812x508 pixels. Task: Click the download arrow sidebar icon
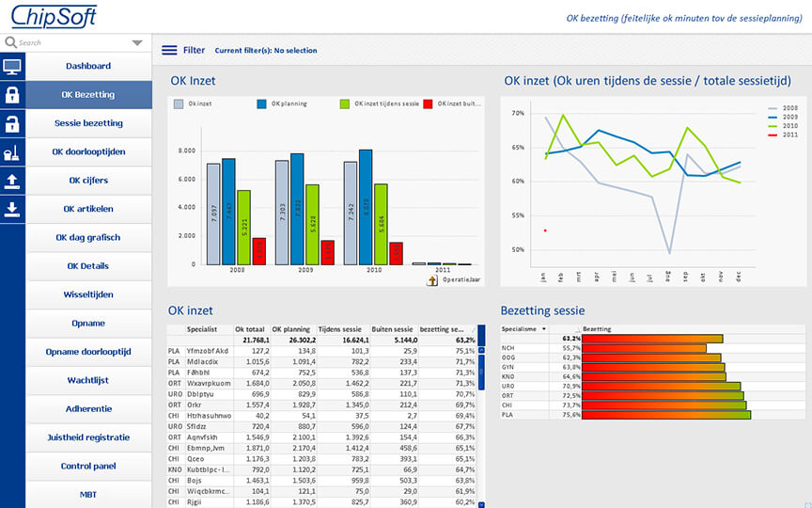[12, 210]
